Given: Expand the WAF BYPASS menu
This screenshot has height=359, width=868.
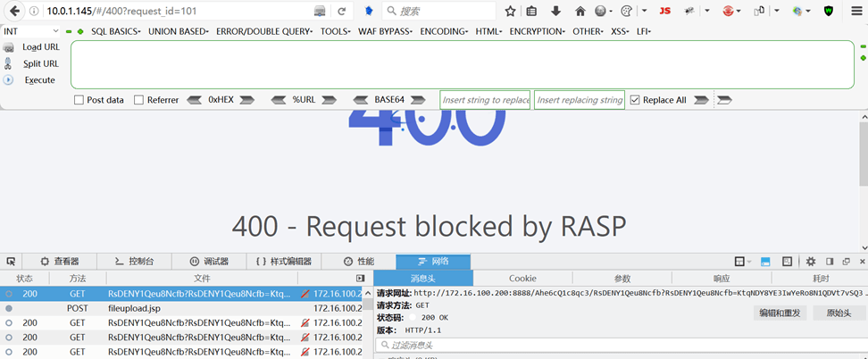Looking at the screenshot, I should [385, 31].
